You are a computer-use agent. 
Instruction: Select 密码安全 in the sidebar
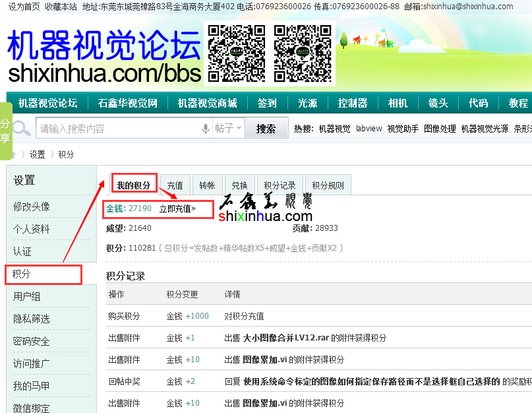click(32, 341)
